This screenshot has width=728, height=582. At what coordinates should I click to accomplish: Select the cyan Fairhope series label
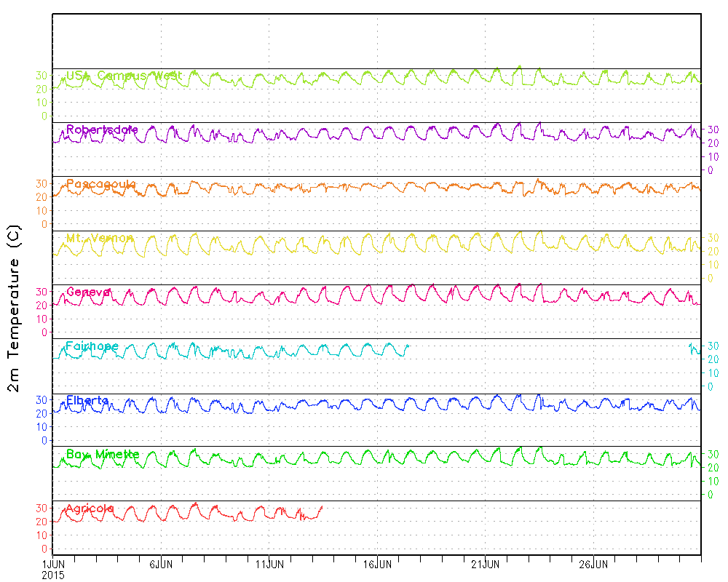92,346
